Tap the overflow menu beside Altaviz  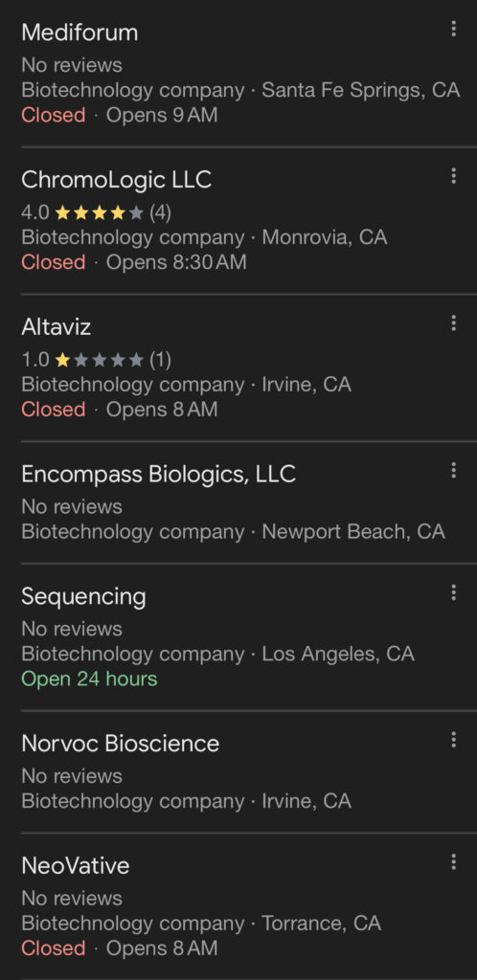453,323
